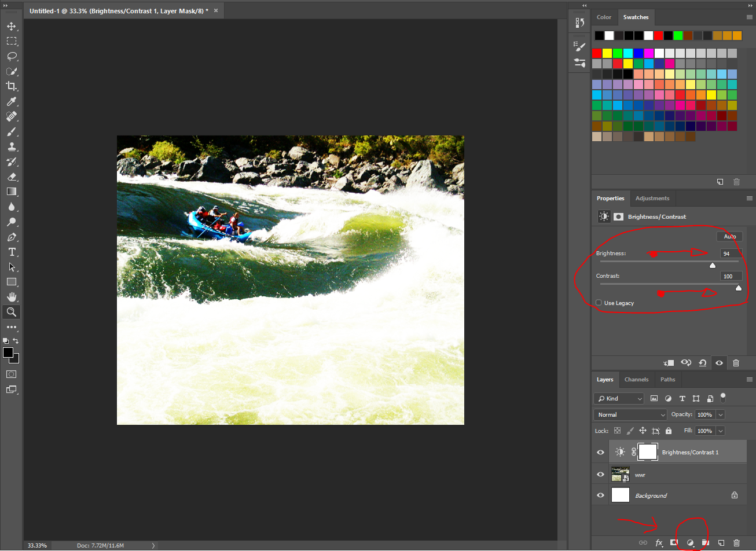756x551 pixels.
Task: Select the Spot Healing Brush tool
Action: 12,116
